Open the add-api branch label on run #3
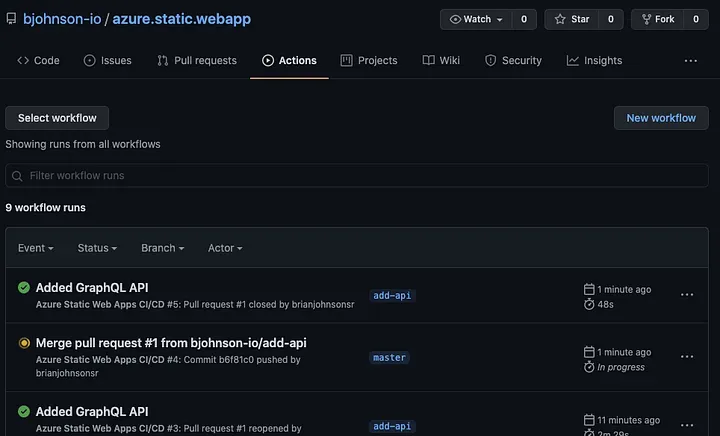The height and width of the screenshot is (436, 720). pyautogui.click(x=392, y=426)
